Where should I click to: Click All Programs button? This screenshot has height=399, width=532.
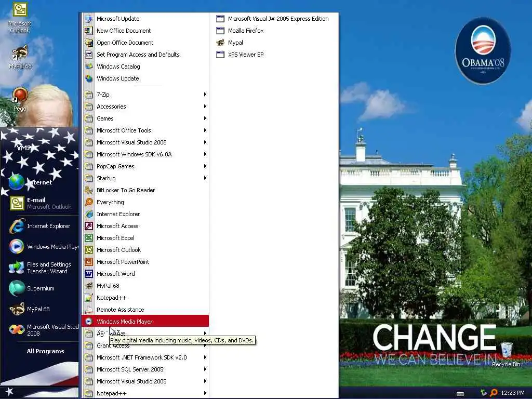click(45, 351)
